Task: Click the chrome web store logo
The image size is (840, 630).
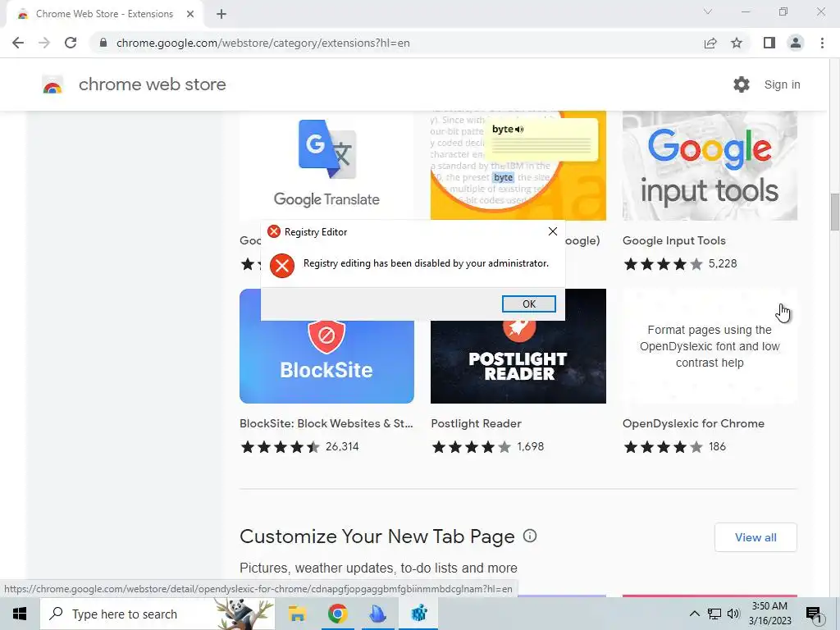Action: click(x=52, y=84)
